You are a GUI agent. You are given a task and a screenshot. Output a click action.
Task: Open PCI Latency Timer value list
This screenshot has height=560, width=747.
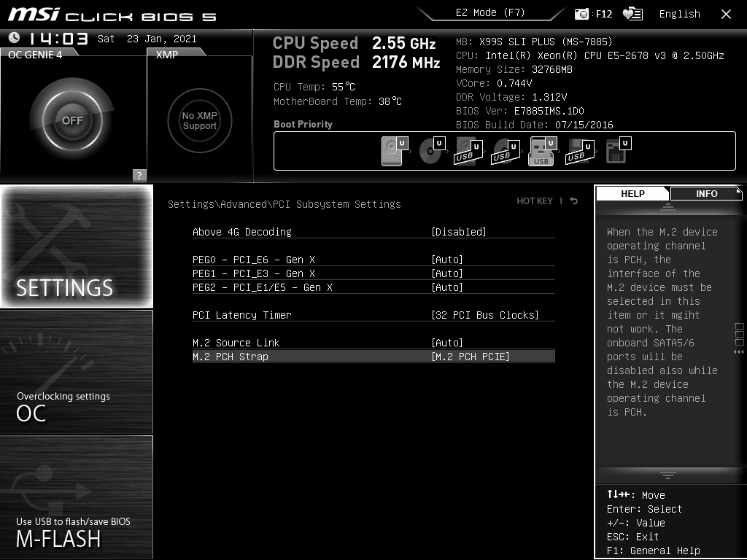pyautogui.click(x=485, y=315)
